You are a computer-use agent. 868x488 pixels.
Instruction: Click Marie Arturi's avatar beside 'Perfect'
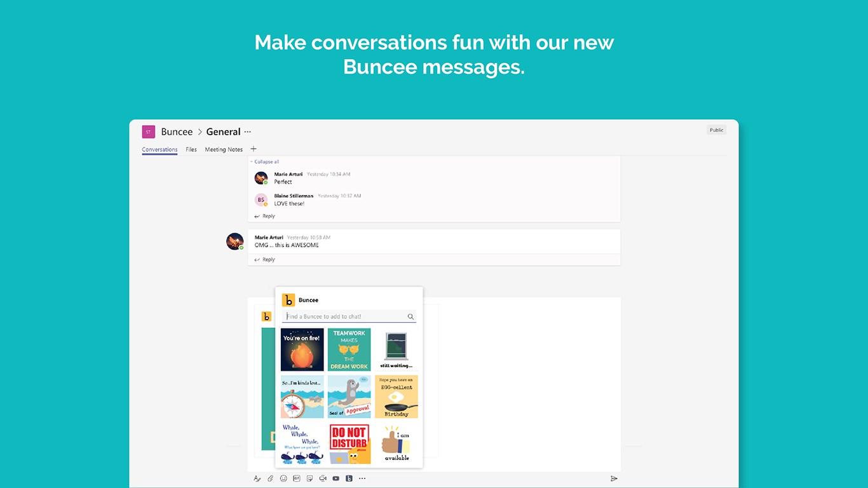(x=261, y=178)
